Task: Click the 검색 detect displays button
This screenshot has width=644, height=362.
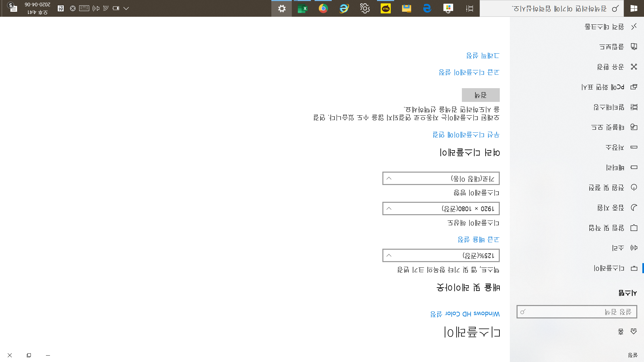Action: tap(480, 95)
